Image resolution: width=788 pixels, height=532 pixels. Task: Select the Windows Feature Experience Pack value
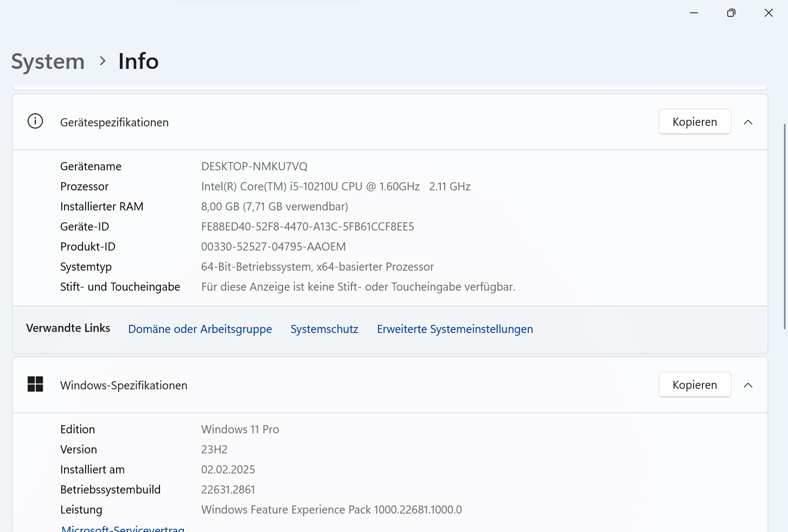click(331, 510)
